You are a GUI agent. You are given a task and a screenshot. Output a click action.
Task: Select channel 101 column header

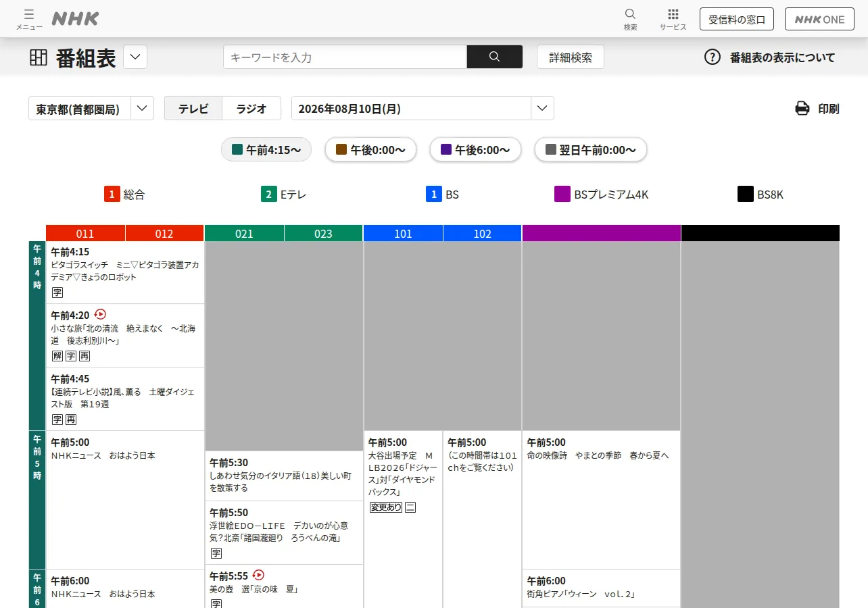coord(403,233)
